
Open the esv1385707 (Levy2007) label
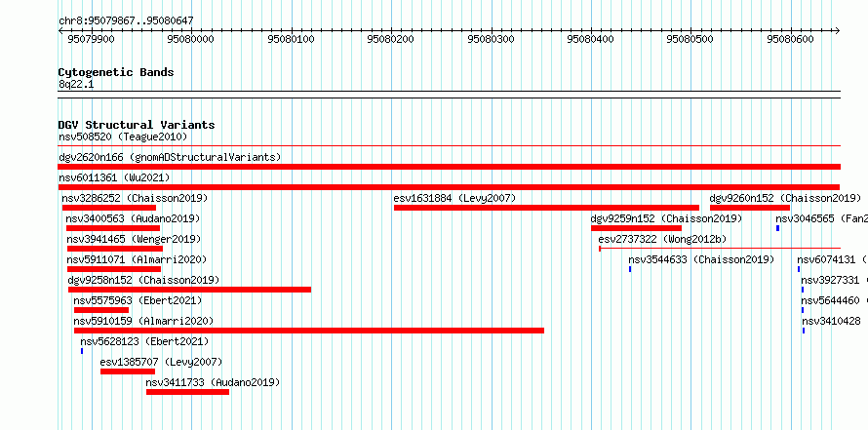tap(161, 362)
